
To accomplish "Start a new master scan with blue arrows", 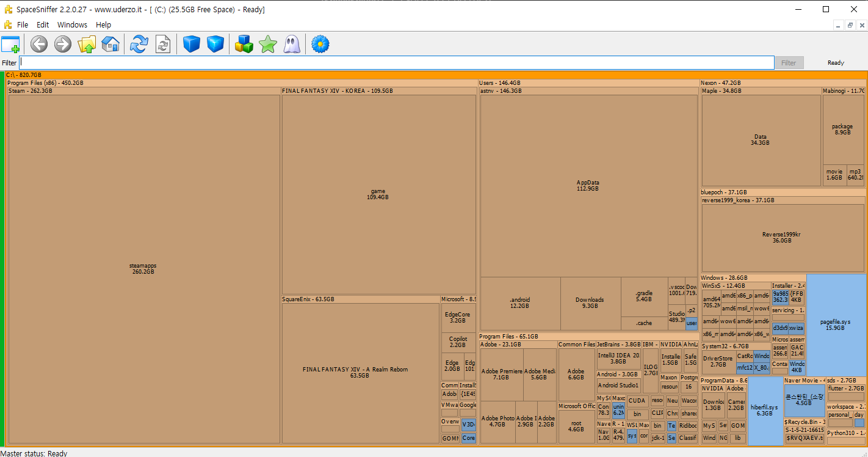I will [140, 44].
